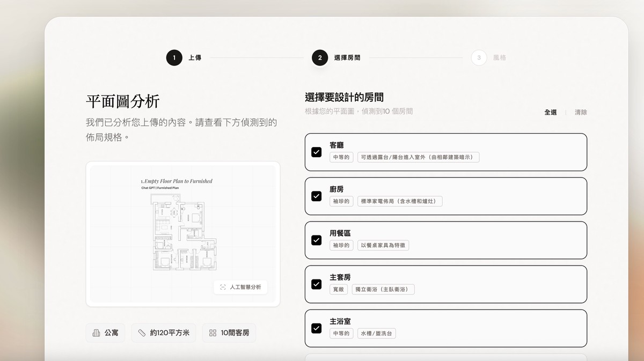The height and width of the screenshot is (361, 644).
Task: Go back to step 1 上傳
Action: tap(174, 57)
